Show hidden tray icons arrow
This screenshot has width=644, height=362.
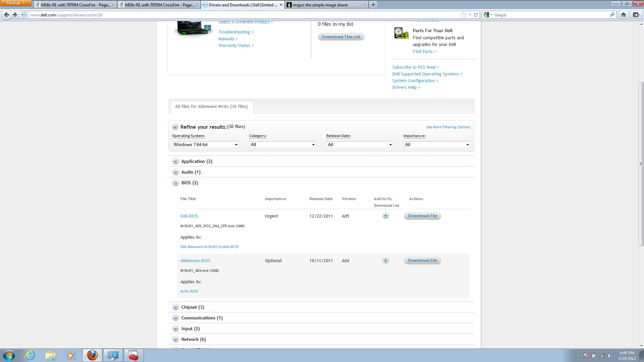(578, 356)
